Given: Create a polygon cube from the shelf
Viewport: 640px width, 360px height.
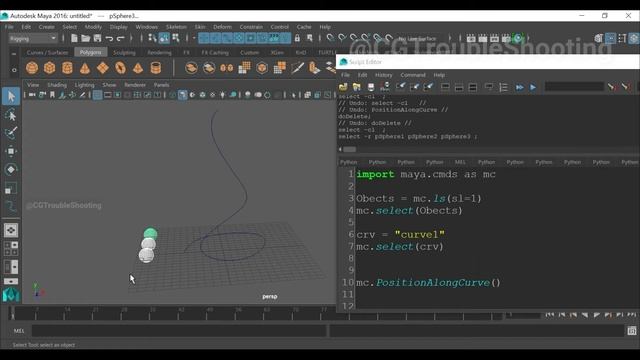Looking at the screenshot, I should [x=49, y=68].
